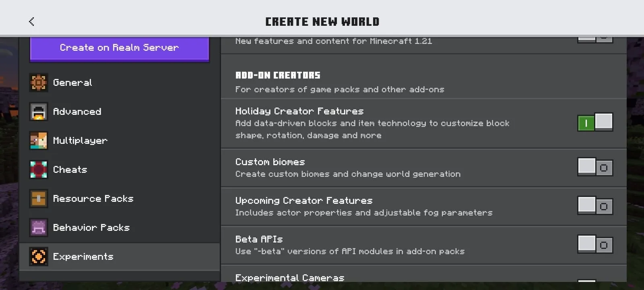Screen dimensions: 644x290
Task: Click the CREATE NEW WORLD title
Action: pyautogui.click(x=322, y=22)
